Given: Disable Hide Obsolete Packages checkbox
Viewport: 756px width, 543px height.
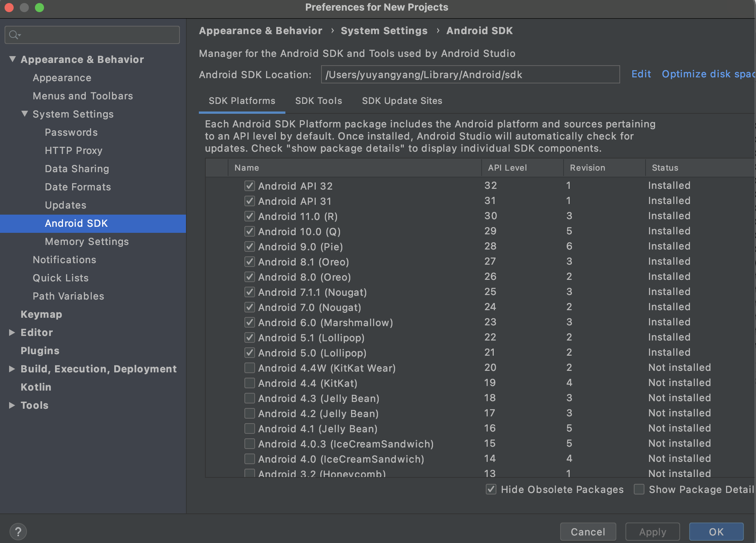Looking at the screenshot, I should pyautogui.click(x=491, y=489).
